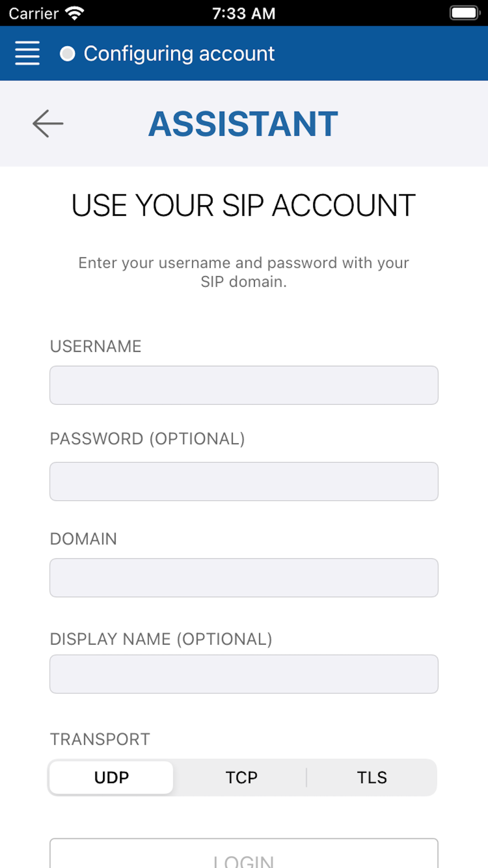Select UDP transport option
488x868 pixels.
[x=112, y=777]
